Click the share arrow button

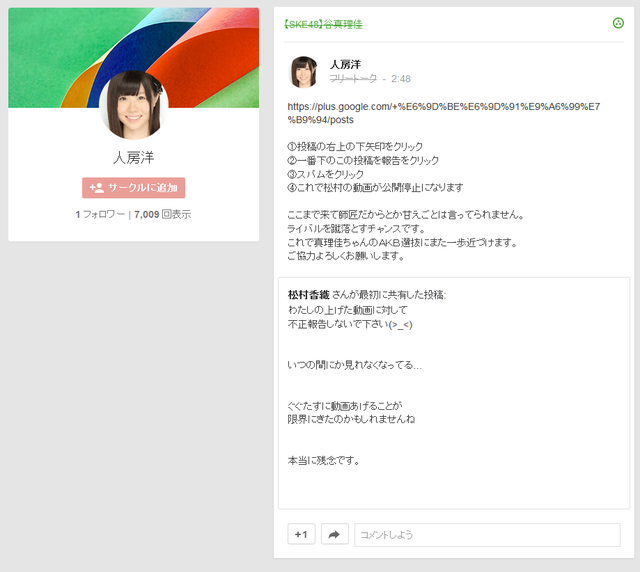[335, 534]
